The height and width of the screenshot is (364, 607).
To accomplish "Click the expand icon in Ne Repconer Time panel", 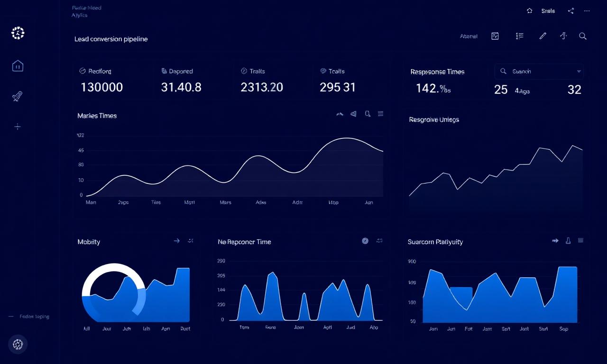I will (379, 241).
